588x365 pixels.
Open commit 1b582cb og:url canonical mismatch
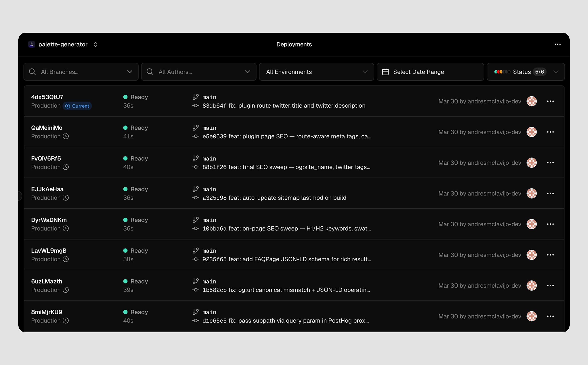tap(286, 290)
